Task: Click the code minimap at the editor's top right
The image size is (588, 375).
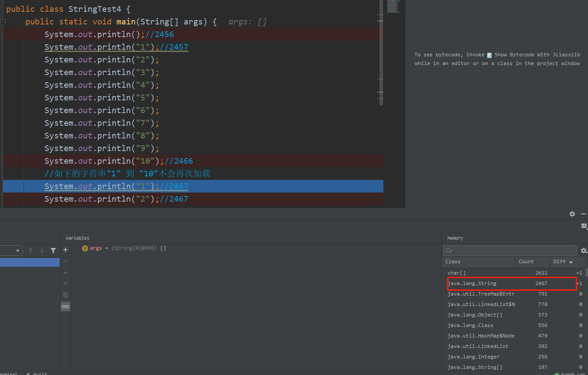Action: coord(393,6)
